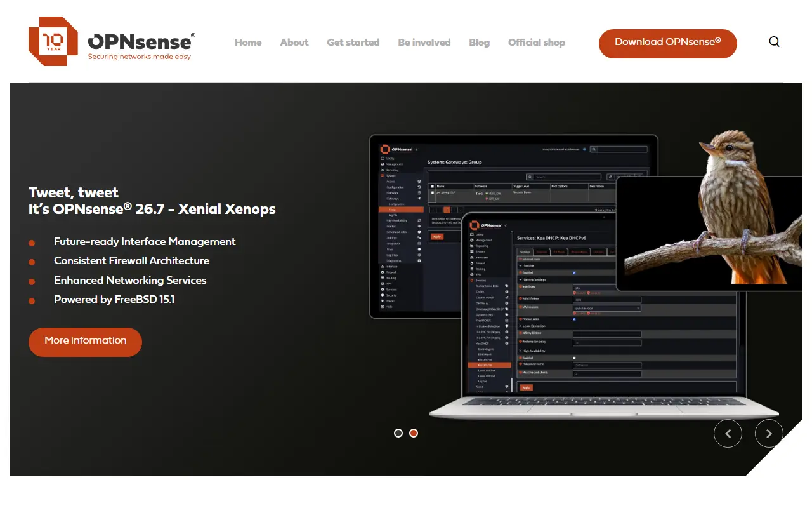Click the "Xenial Xenops" release headline
This screenshot has height=508, width=812.
click(x=152, y=209)
